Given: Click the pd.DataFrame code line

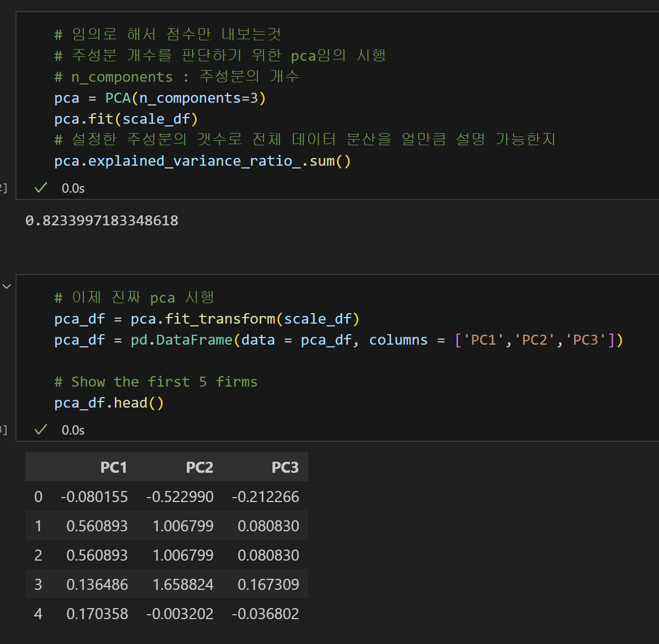Looking at the screenshot, I should click(339, 340).
